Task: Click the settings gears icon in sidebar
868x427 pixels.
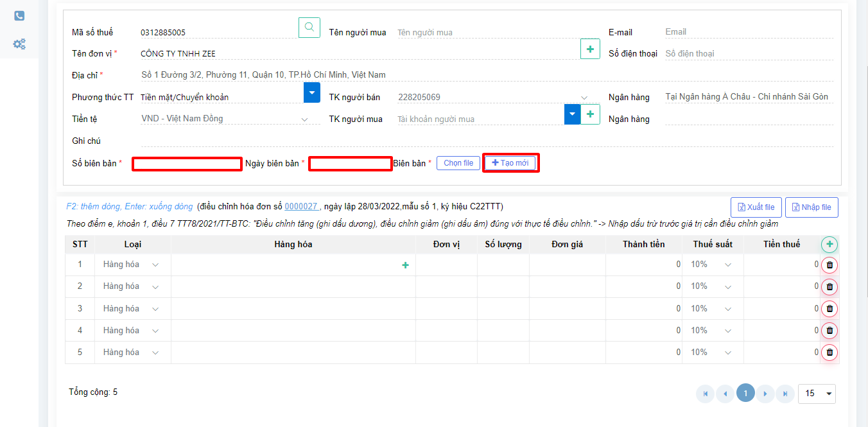Action: click(x=19, y=44)
